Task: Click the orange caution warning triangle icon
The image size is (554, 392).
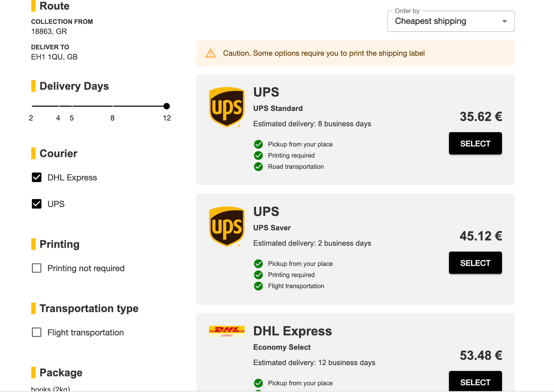Action: [x=211, y=53]
